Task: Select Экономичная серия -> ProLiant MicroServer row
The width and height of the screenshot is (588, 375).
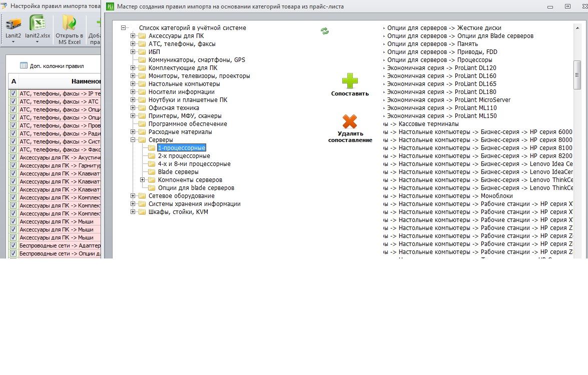Action: click(448, 100)
